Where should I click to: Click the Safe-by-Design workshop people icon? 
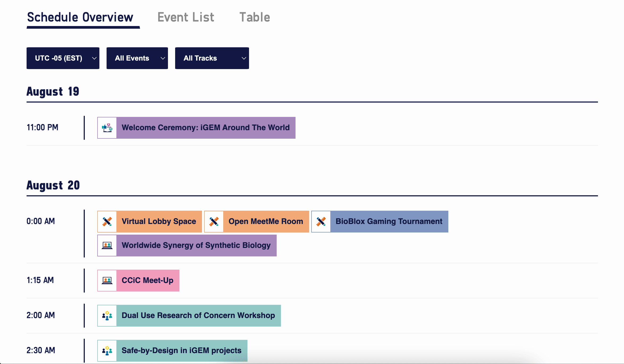coord(107,351)
